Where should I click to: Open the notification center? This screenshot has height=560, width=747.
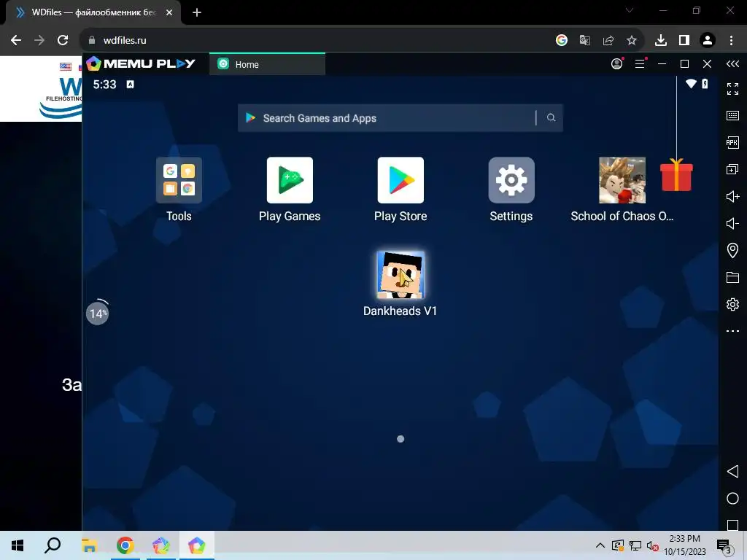coord(724,545)
